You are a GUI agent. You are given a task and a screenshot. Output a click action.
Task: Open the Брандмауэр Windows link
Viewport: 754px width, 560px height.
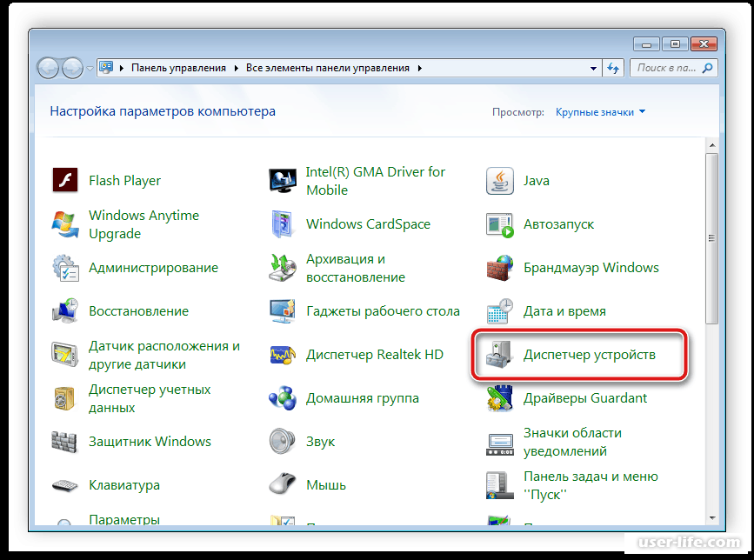[x=591, y=268]
